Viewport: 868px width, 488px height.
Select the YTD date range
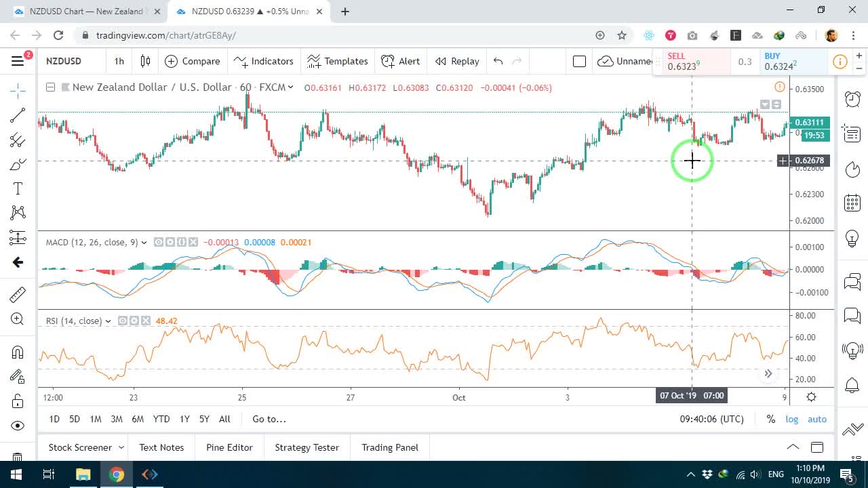[x=161, y=419]
